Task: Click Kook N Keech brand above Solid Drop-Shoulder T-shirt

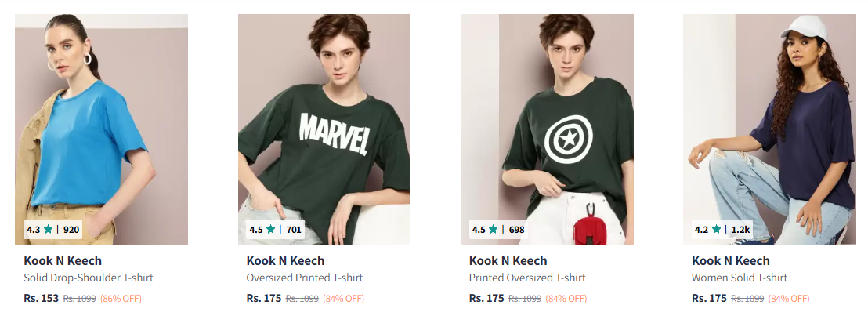Action: [63, 260]
